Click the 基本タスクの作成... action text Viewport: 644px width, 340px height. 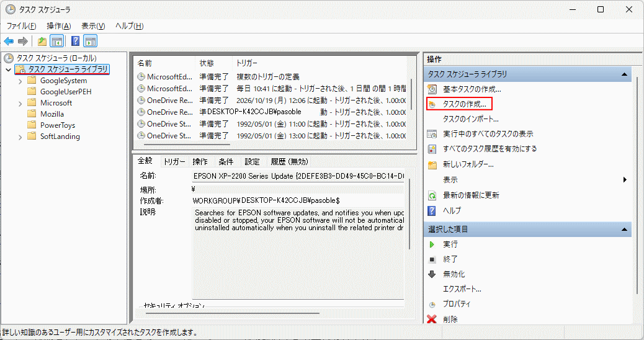[x=472, y=89]
